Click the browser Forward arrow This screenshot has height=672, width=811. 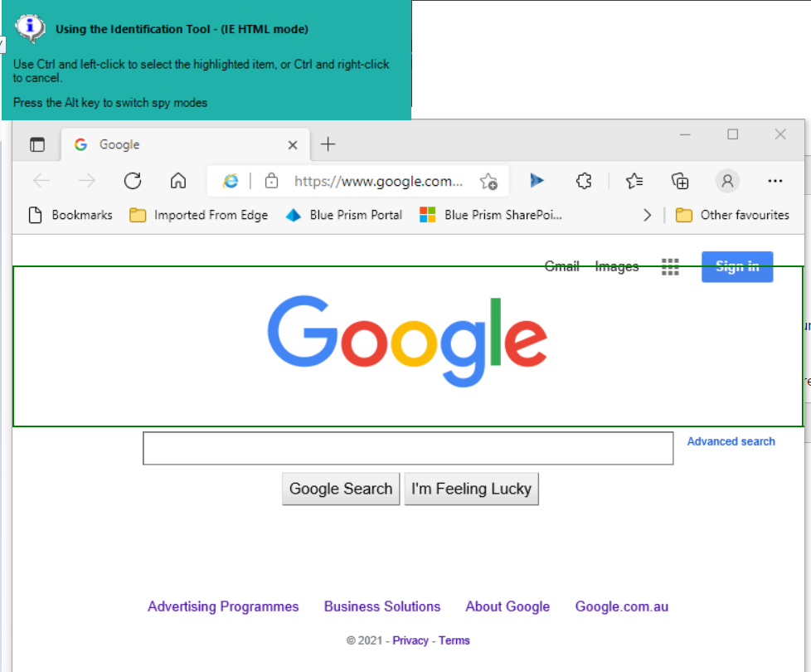[x=87, y=181]
